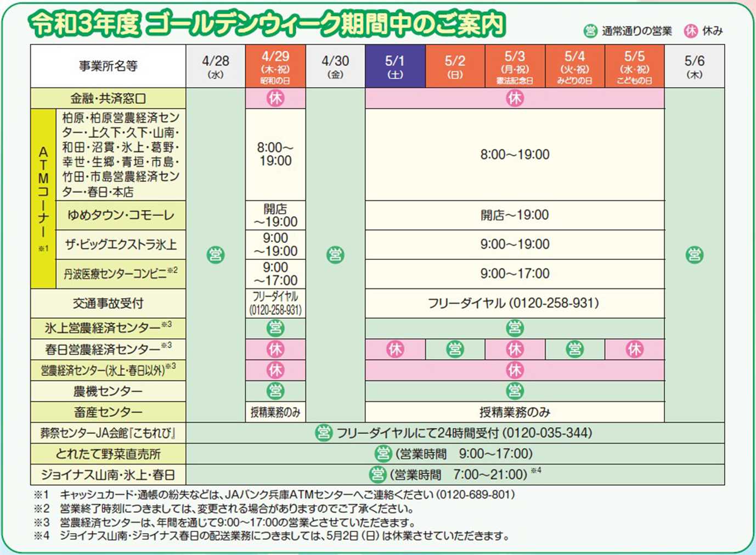The image size is (756, 555).
Task: Click 営 icon in 葬祭センターJA会館 row
Action: pos(324,433)
